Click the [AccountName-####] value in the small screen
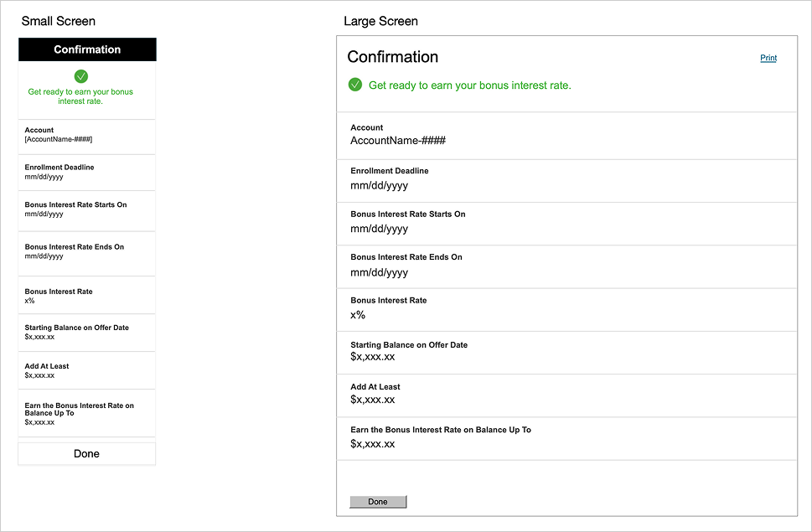The width and height of the screenshot is (812, 532). point(59,139)
